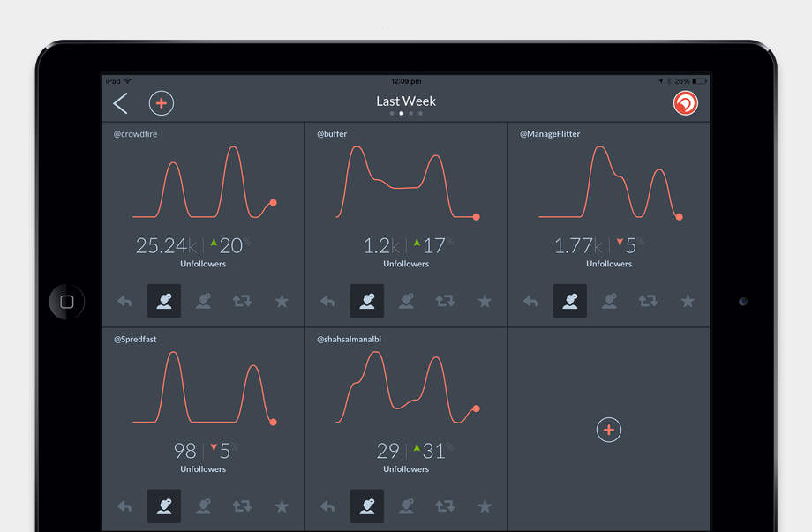Select the highlighted unfollowers icon on @crowdfire card
The width and height of the screenshot is (812, 532).
tap(164, 301)
